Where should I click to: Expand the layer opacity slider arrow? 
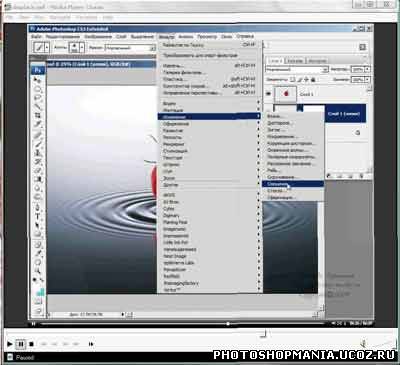tap(367, 69)
